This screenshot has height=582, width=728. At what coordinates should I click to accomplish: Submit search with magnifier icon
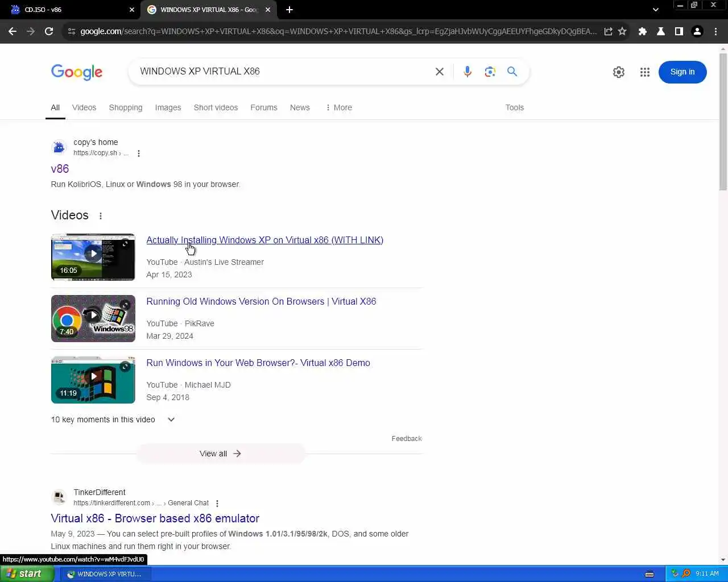[x=512, y=72]
